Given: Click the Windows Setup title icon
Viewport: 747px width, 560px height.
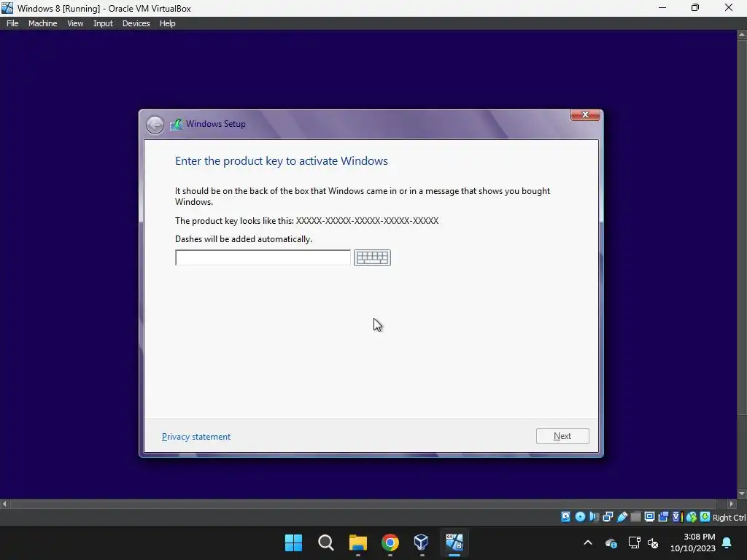Looking at the screenshot, I should (x=177, y=124).
